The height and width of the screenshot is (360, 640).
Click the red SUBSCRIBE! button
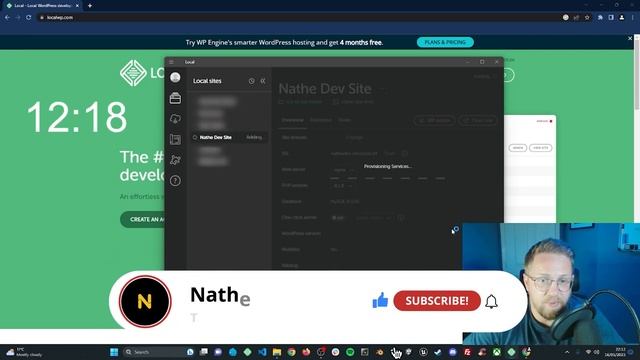click(x=437, y=301)
